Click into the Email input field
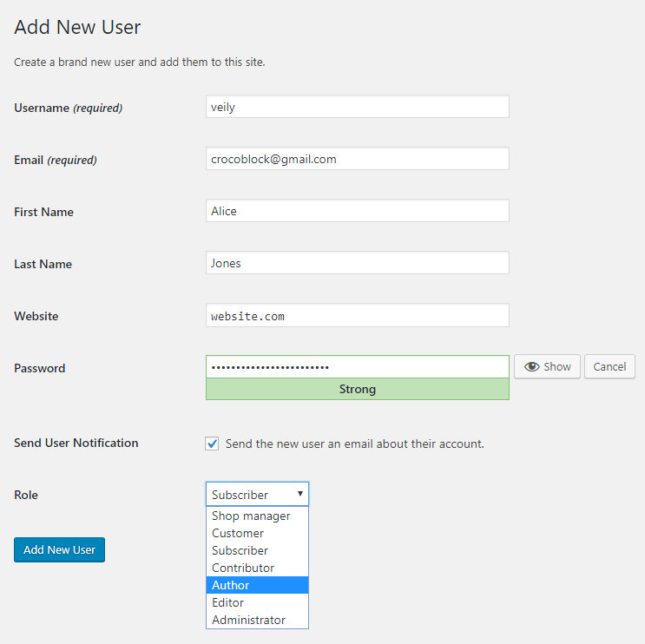The width and height of the screenshot is (645, 644). pyautogui.click(x=358, y=159)
